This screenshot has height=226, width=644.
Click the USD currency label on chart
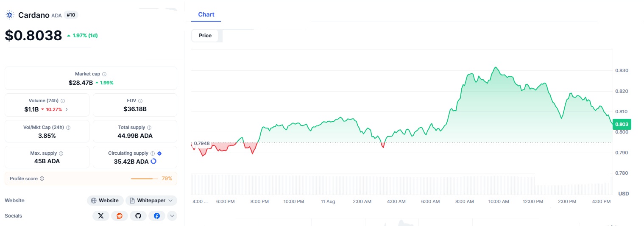624,194
